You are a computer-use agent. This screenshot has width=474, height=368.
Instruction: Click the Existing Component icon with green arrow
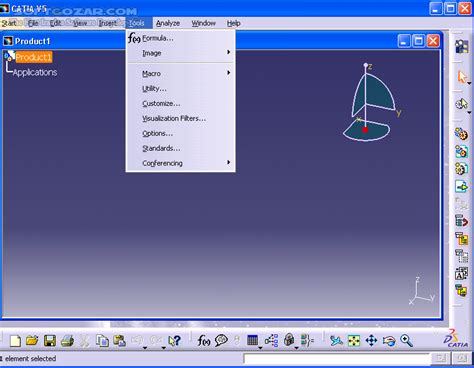pyautogui.click(x=462, y=186)
